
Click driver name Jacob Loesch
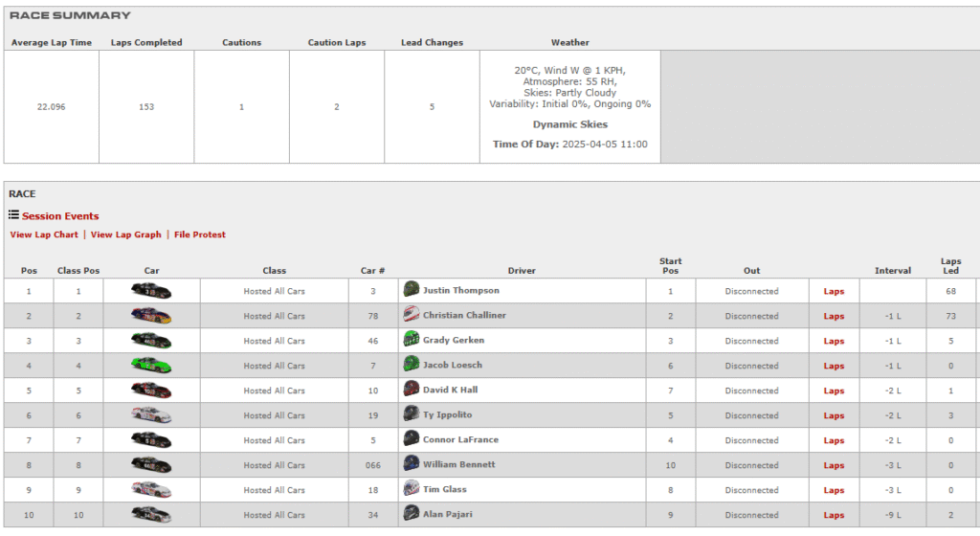(453, 365)
